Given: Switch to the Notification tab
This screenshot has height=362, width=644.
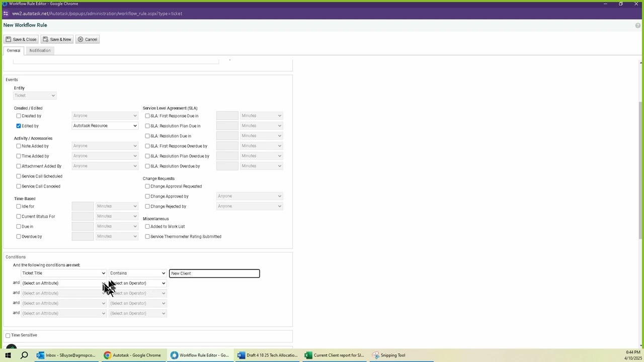Looking at the screenshot, I should coord(40,50).
